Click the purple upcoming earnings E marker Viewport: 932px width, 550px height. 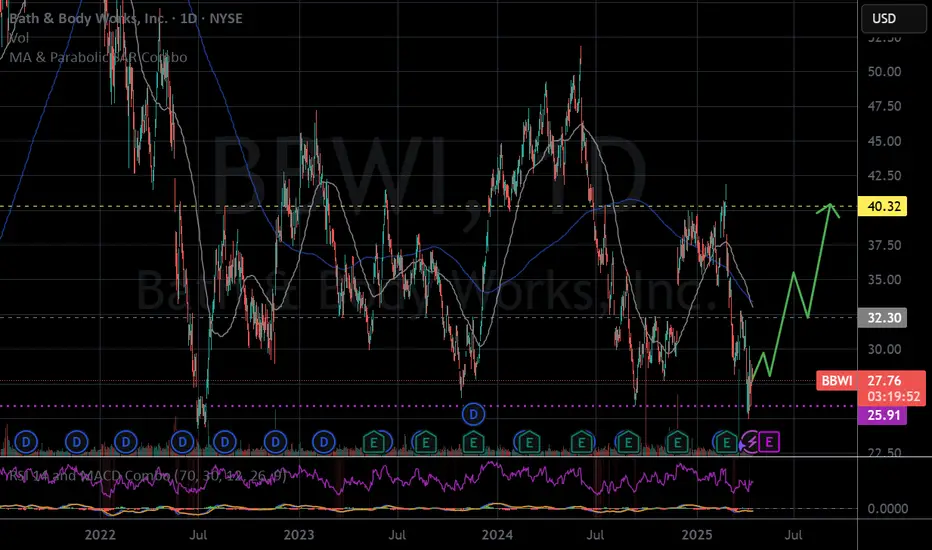coord(769,442)
